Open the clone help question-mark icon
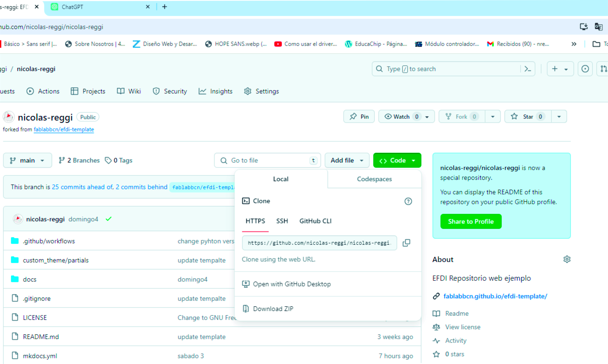The height and width of the screenshot is (364, 608). [408, 201]
